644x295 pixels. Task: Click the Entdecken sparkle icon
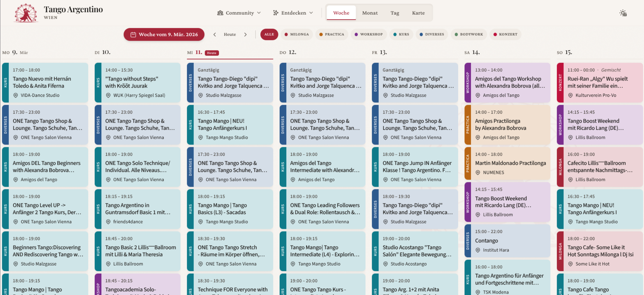pyautogui.click(x=276, y=13)
